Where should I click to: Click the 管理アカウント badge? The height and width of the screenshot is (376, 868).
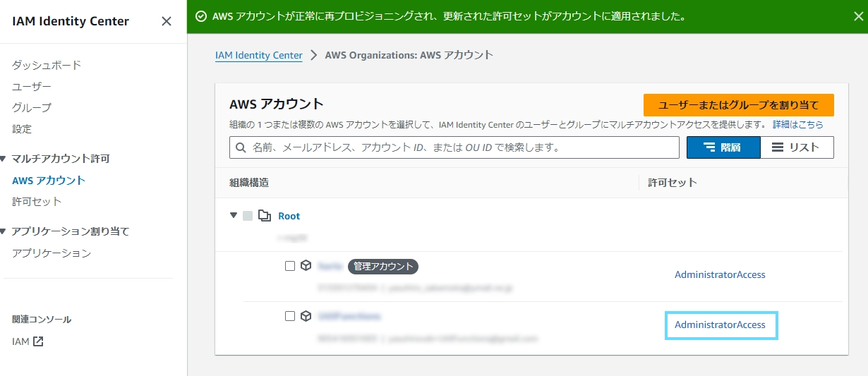(383, 267)
